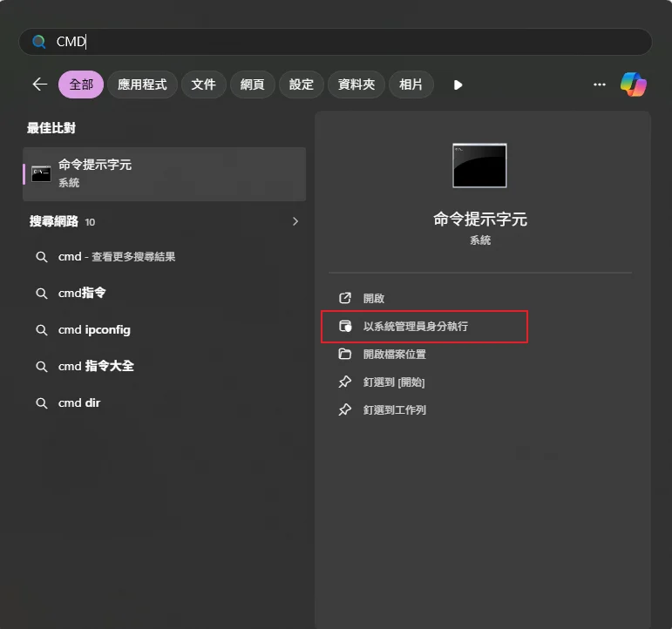Click the 開啟 open-external icon
Image resolution: width=672 pixels, height=629 pixels.
(x=345, y=298)
